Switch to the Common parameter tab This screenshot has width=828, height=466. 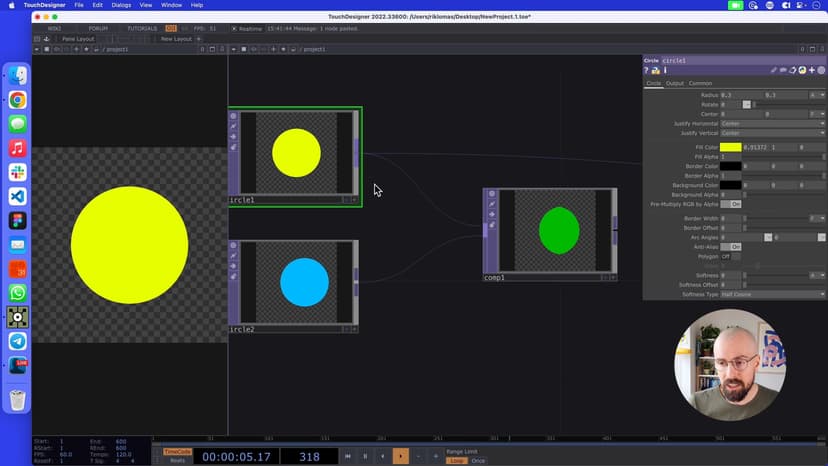pos(700,83)
